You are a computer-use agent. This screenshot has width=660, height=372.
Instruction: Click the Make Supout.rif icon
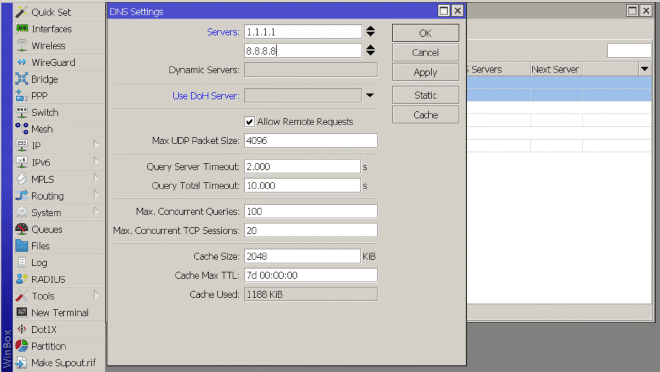coord(21,362)
